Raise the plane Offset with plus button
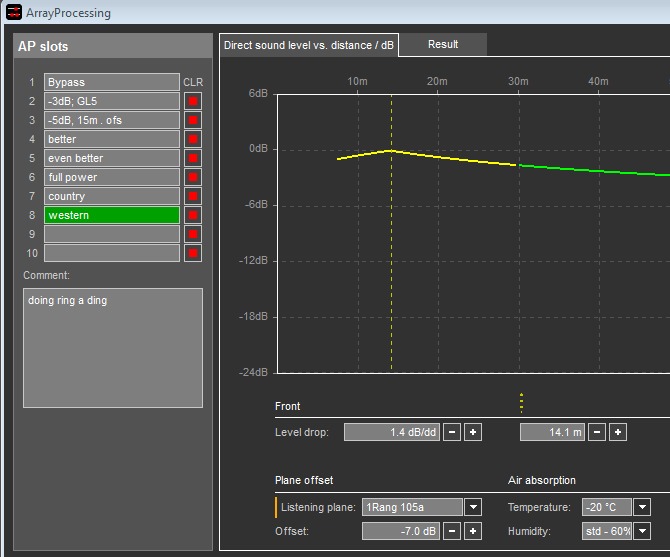Image resolution: width=670 pixels, height=557 pixels. [x=473, y=531]
